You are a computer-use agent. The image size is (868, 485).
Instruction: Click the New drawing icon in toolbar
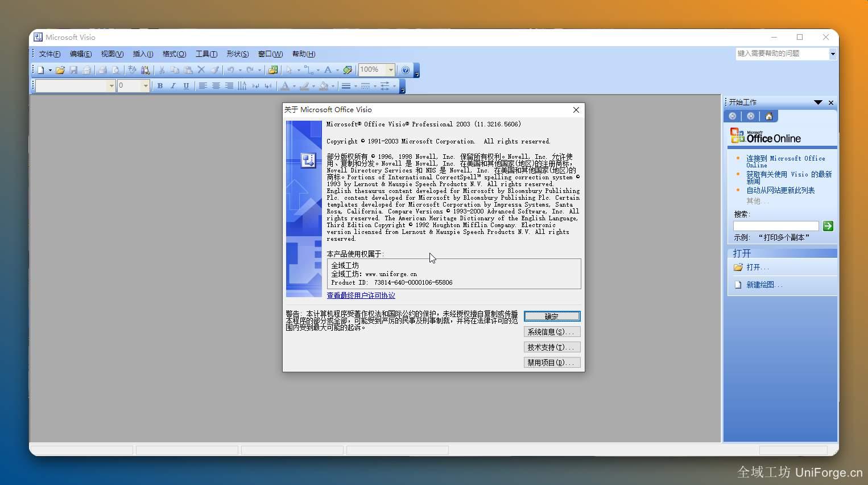[41, 70]
